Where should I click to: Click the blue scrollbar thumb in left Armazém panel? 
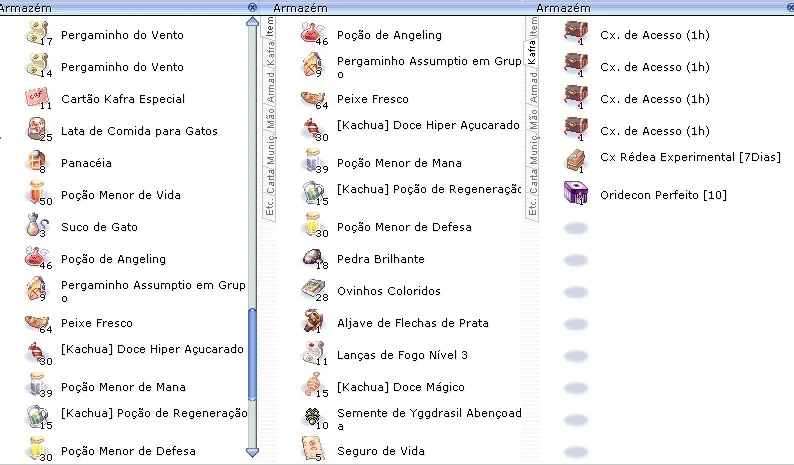click(252, 354)
